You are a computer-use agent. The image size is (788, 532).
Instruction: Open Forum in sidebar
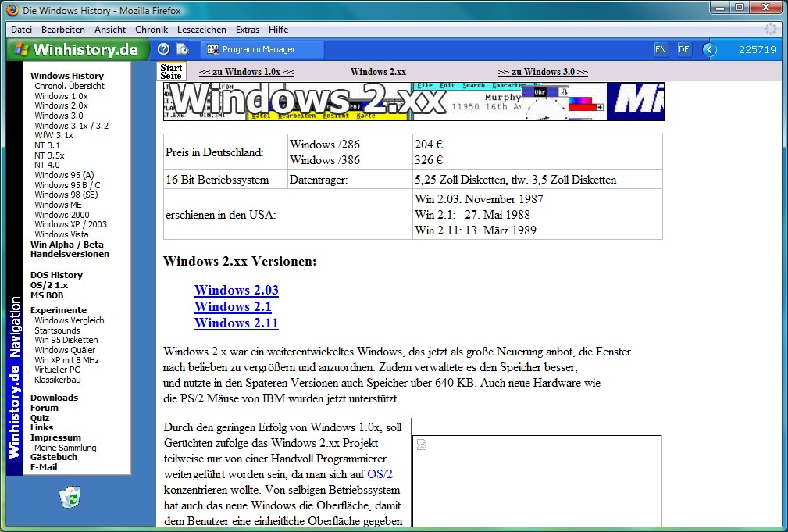(45, 408)
